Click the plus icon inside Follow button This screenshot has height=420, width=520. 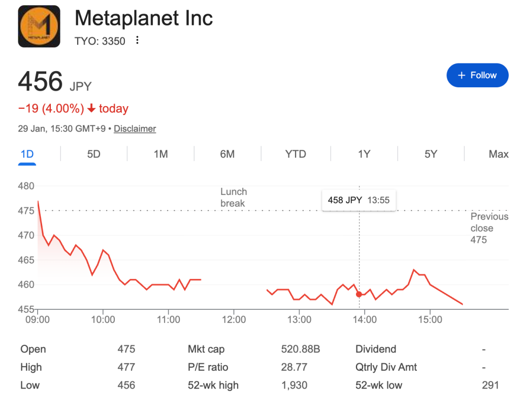point(461,75)
